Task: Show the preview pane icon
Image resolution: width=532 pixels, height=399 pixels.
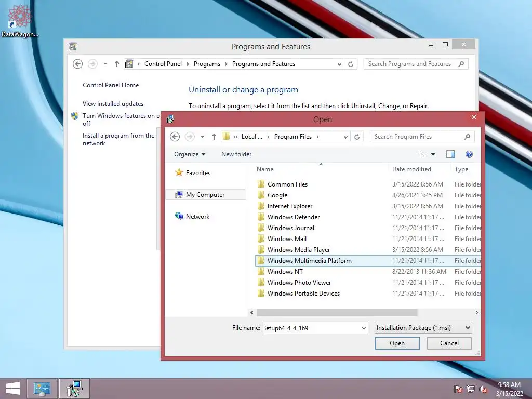Action: (450, 154)
